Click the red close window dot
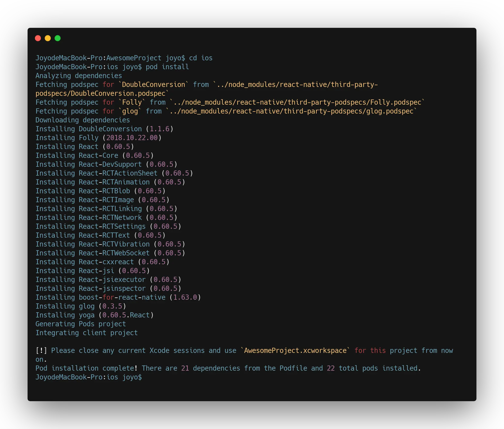504x429 pixels. (38, 38)
